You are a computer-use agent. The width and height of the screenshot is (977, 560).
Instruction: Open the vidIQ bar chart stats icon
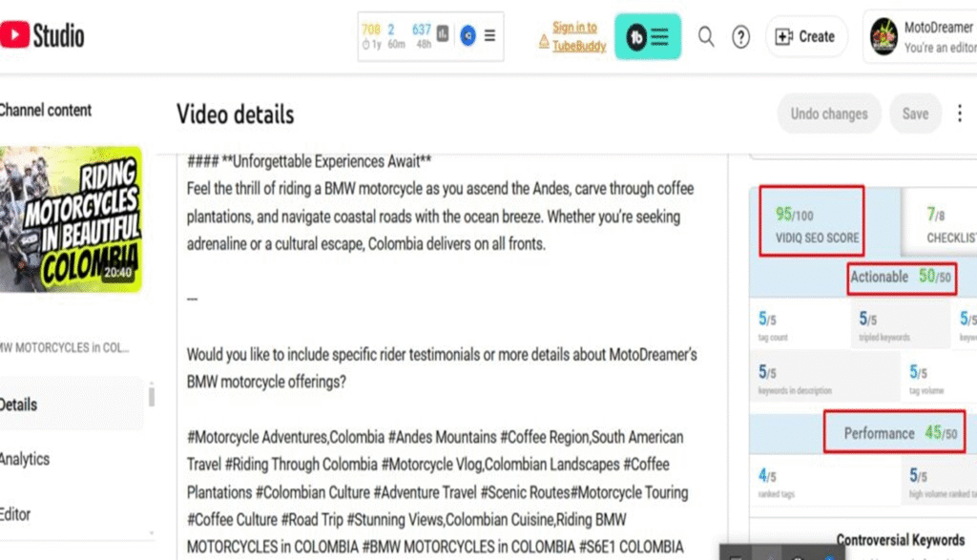(443, 33)
